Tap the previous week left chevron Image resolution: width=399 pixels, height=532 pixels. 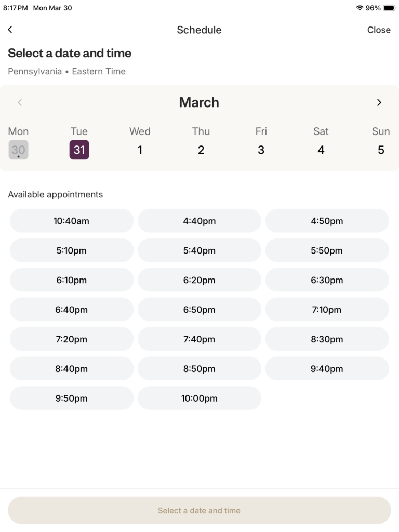coord(20,102)
